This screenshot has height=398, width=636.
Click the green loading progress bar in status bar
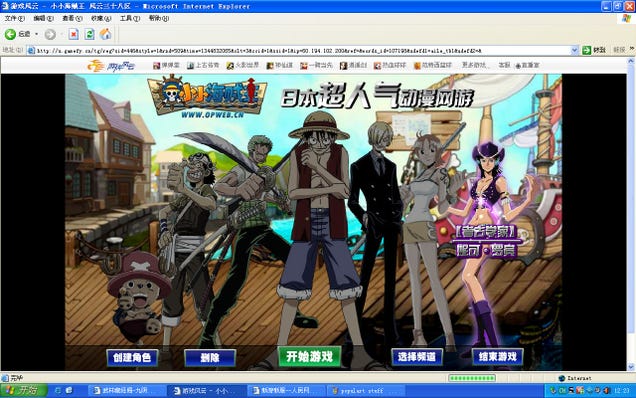(x=472, y=378)
